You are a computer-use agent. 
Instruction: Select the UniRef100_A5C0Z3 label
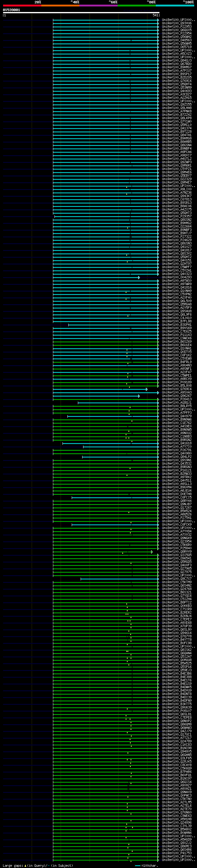(177, 54)
